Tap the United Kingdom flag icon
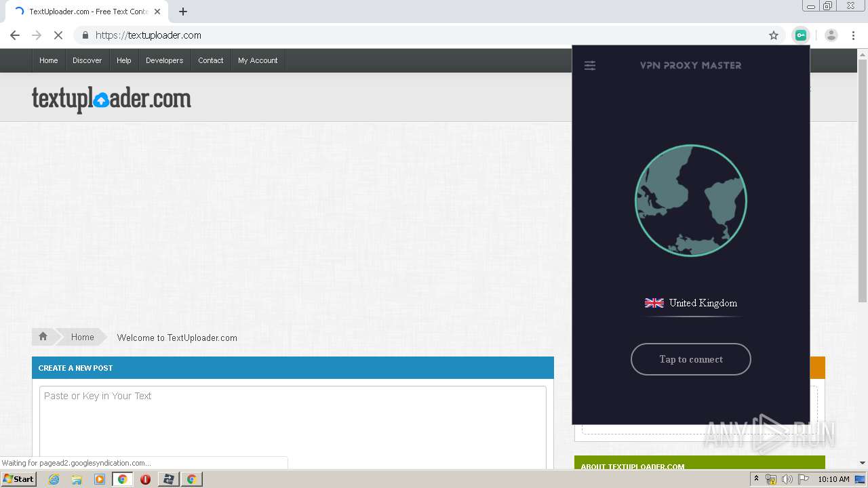The image size is (868, 488). click(654, 303)
